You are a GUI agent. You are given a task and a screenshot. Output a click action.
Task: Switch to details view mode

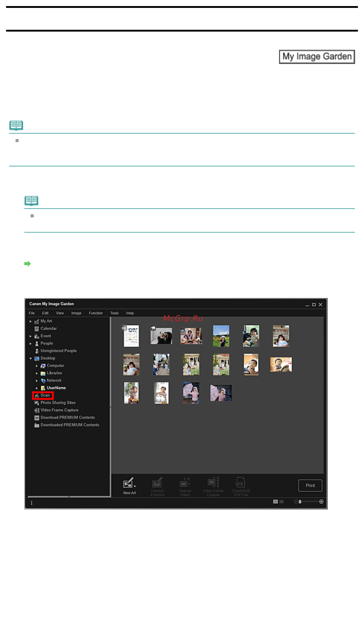(281, 501)
